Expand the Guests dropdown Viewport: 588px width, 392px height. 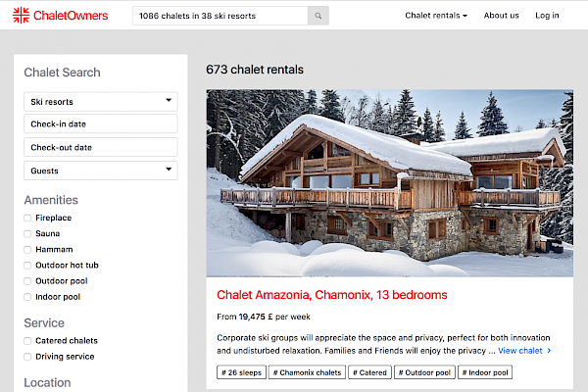pyautogui.click(x=100, y=171)
